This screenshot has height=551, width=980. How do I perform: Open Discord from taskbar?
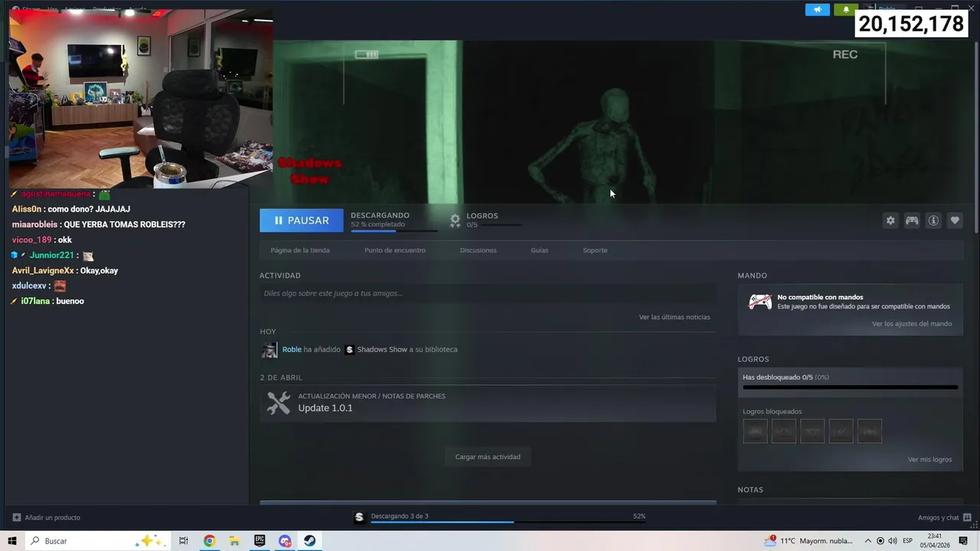[x=285, y=541]
